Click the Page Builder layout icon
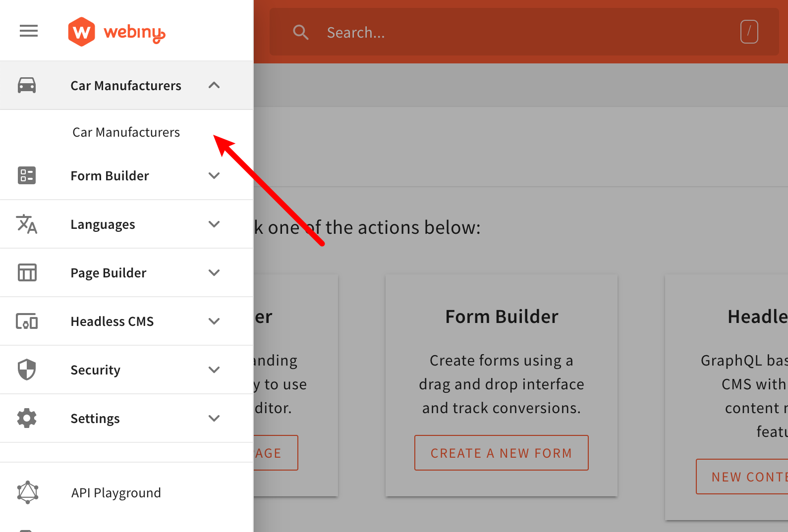The width and height of the screenshot is (788, 532). coord(27,272)
